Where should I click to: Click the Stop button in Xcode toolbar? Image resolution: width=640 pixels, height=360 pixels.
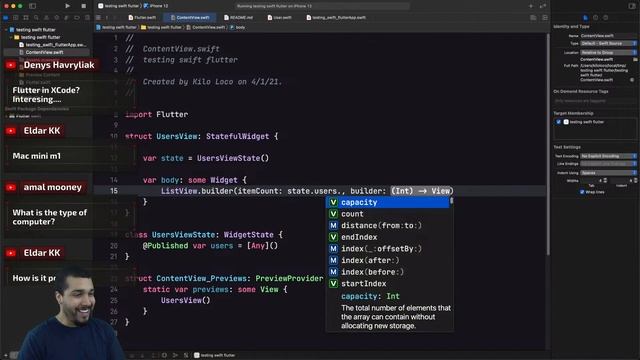[84, 6]
